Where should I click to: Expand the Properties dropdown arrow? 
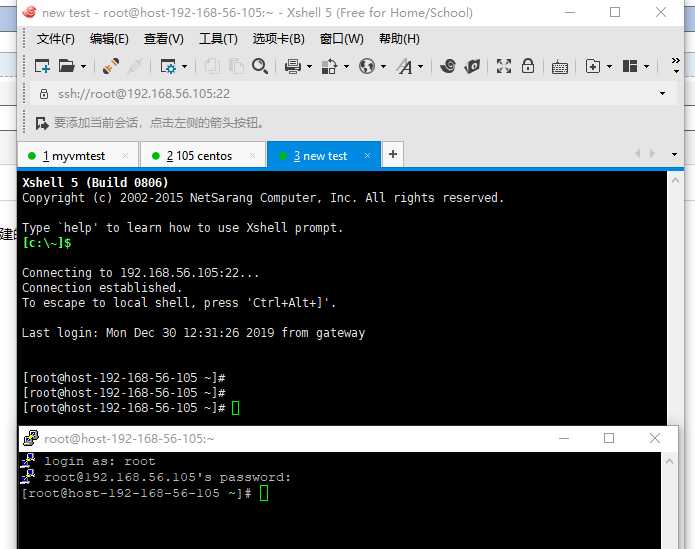coord(184,67)
